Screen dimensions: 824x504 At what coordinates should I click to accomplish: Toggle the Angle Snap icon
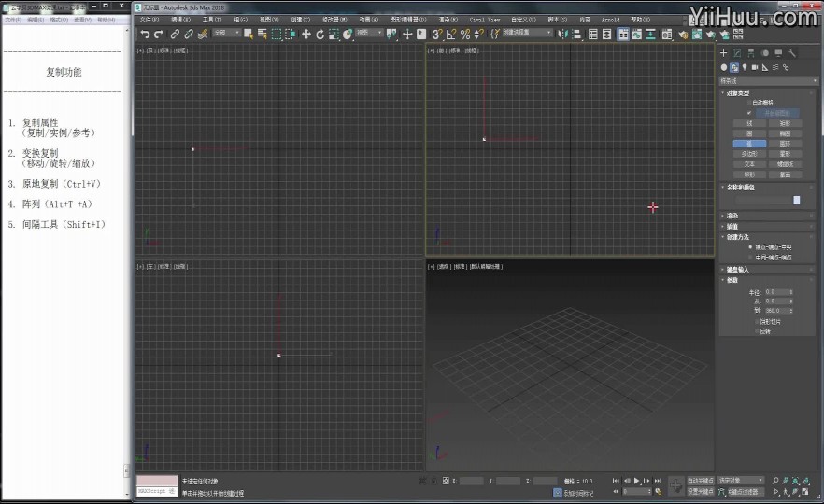(451, 35)
